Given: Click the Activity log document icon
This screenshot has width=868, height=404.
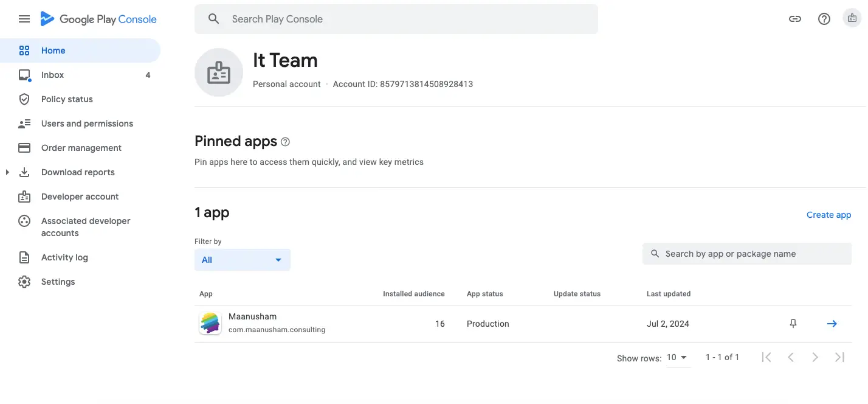Looking at the screenshot, I should tap(24, 257).
